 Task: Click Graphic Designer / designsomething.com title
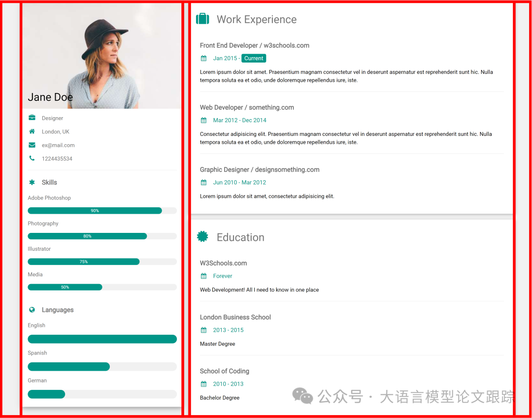point(260,169)
